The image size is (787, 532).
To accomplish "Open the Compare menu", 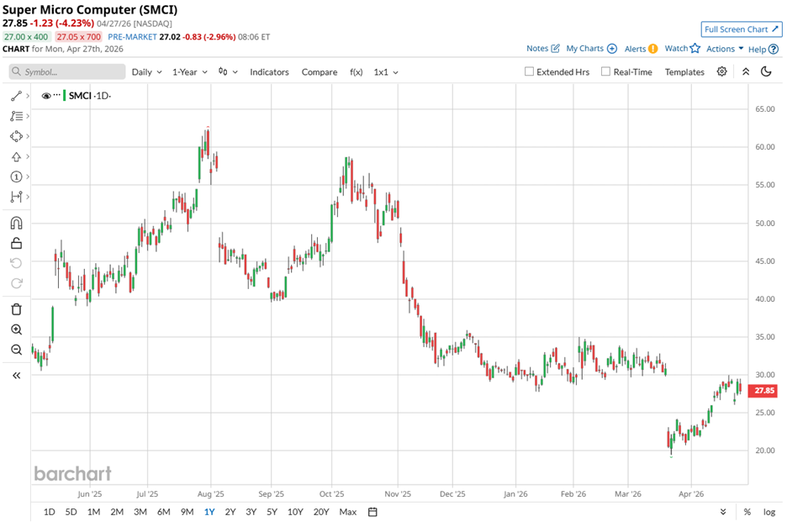I will click(320, 71).
